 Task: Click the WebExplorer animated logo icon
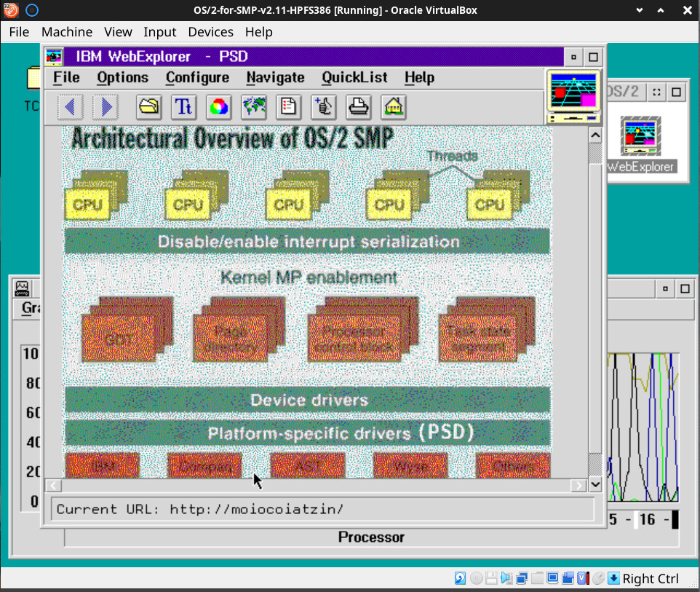tap(573, 97)
